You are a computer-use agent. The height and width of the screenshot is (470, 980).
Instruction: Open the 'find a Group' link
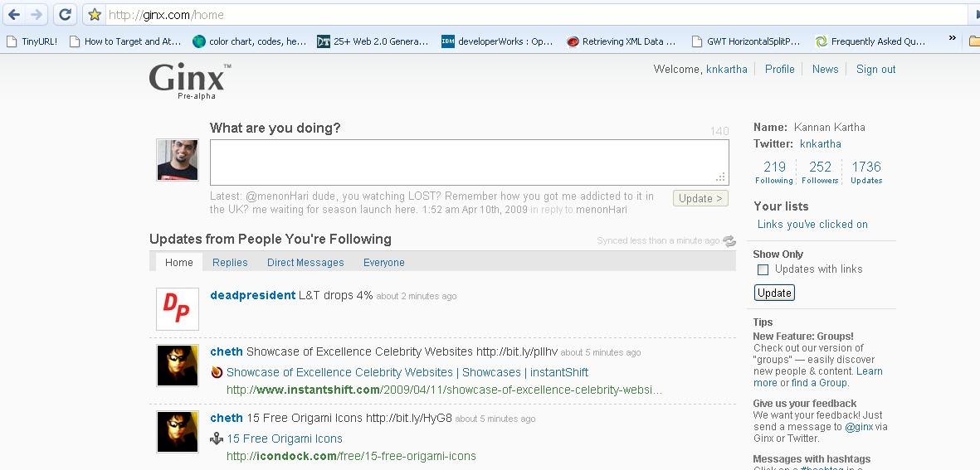click(x=819, y=383)
